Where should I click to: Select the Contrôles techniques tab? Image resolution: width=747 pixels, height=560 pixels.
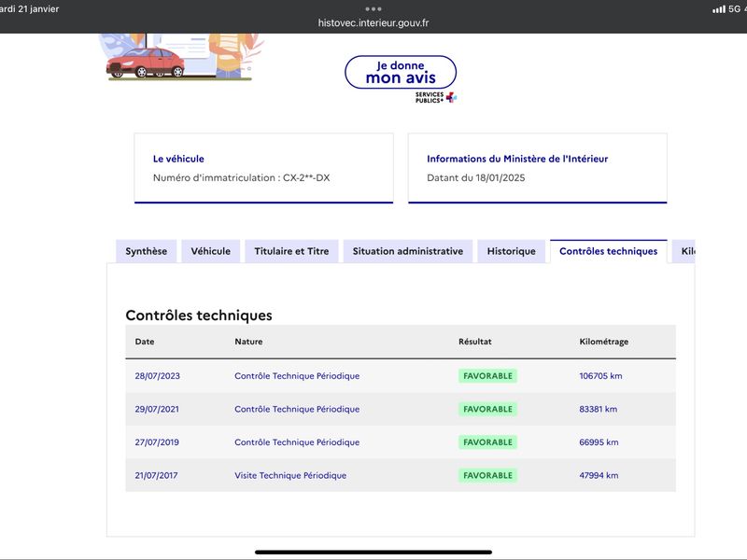click(x=609, y=251)
